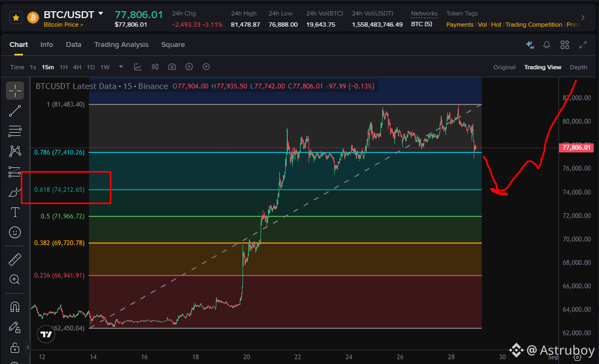The width and height of the screenshot is (599, 364).
Task: Collapse the drawing toolbar with arrow
Action: [28, 347]
